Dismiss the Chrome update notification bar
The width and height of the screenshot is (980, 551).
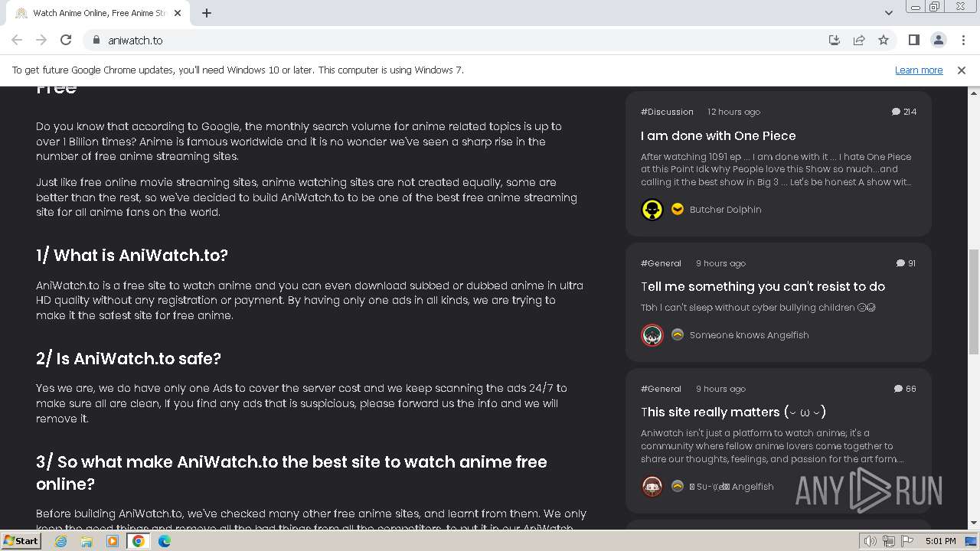pyautogui.click(x=962, y=70)
